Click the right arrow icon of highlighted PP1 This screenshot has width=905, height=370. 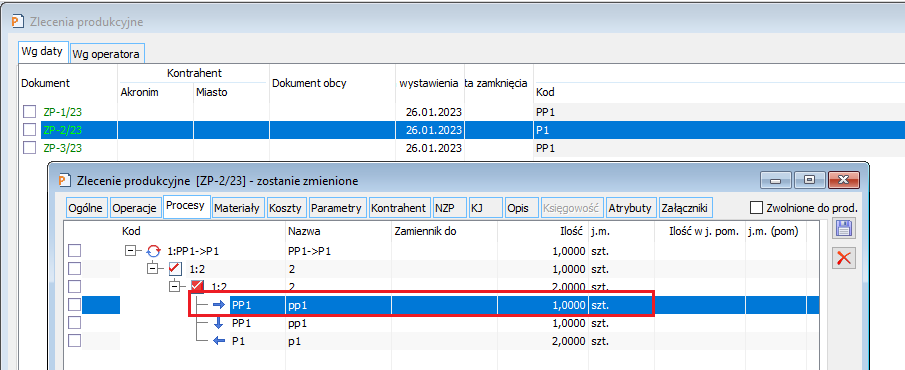pos(219,305)
